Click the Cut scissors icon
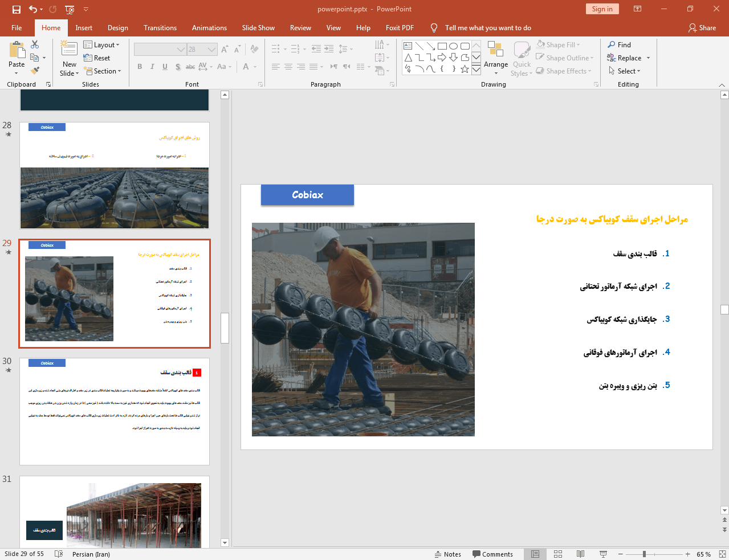 click(35, 44)
